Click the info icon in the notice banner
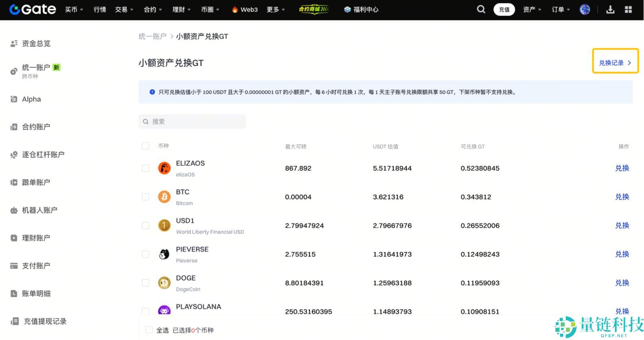Screen dimensions: 644x340 click(x=152, y=92)
